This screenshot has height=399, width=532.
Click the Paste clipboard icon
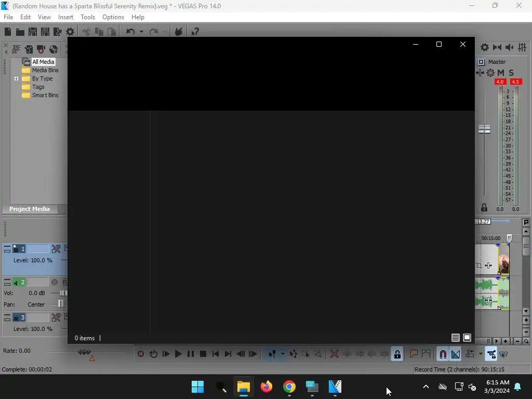pyautogui.click(x=112, y=32)
